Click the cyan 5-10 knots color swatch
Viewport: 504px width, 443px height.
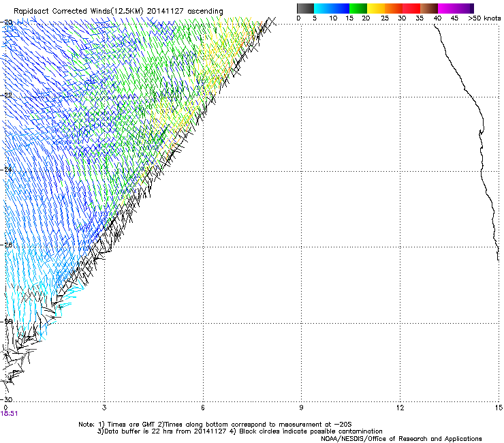(x=323, y=8)
